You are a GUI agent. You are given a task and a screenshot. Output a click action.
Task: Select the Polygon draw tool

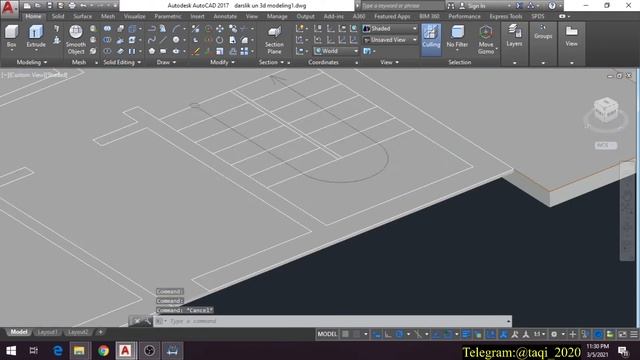pyautogui.click(x=152, y=51)
